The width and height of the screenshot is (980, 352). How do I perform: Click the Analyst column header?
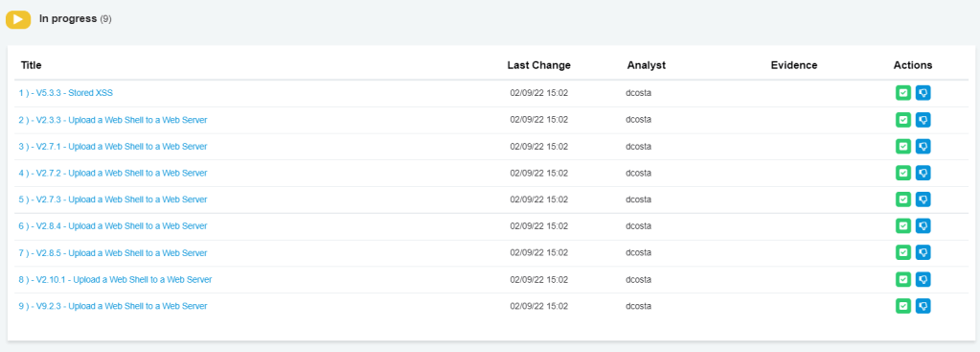point(647,65)
